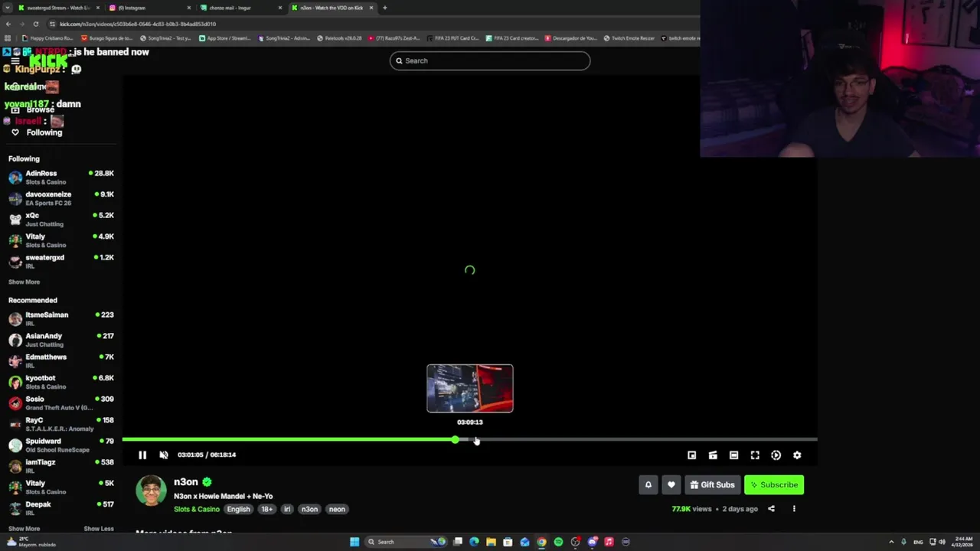Image resolution: width=980 pixels, height=551 pixels.
Task: Open the Twitch Emote Resizer bookmark
Action: (628, 38)
